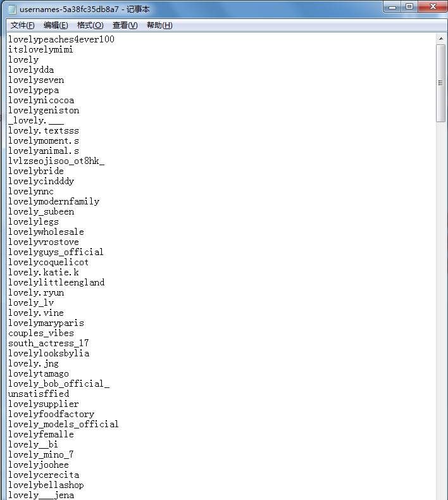Maximize the Notepad window
The height and width of the screenshot is (500, 448).
click(x=409, y=7)
